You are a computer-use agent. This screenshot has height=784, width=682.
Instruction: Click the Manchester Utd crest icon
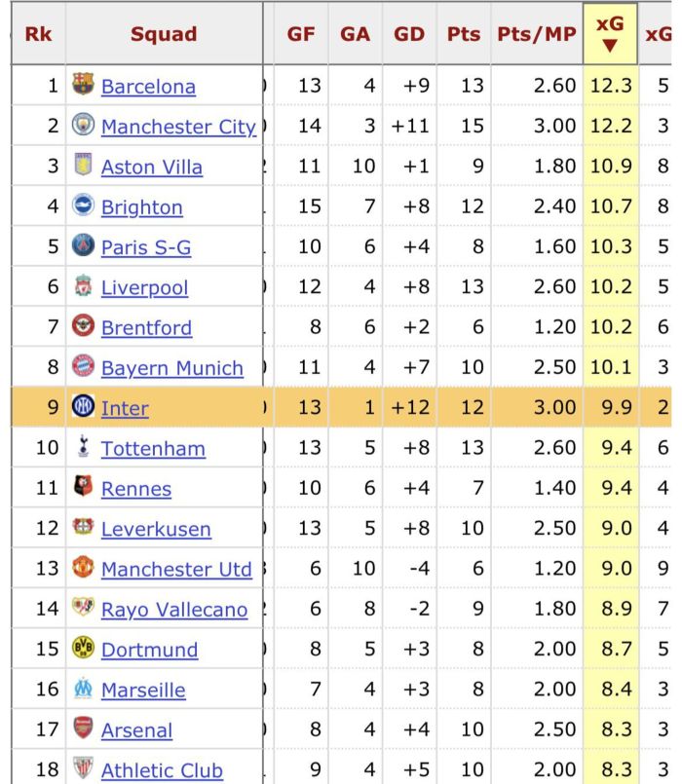(83, 568)
